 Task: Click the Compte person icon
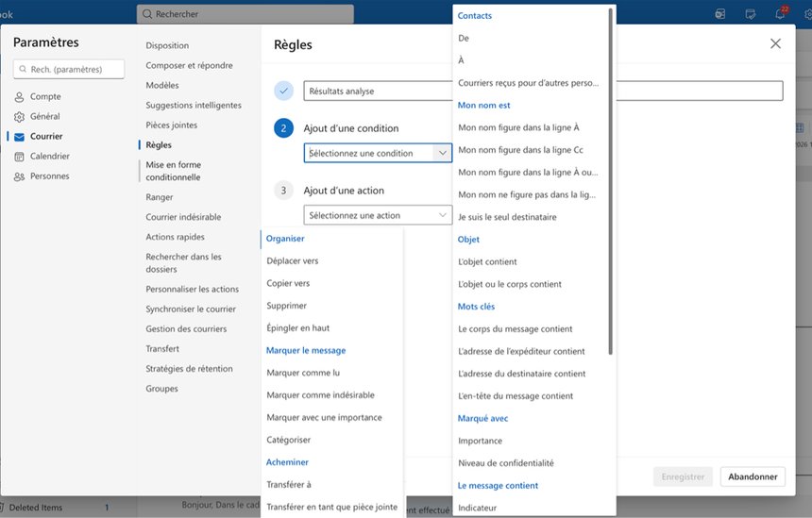[19, 97]
